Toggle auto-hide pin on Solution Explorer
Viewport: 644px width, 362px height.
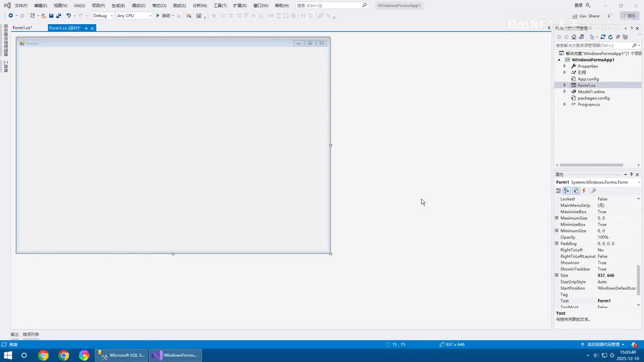[632, 28]
